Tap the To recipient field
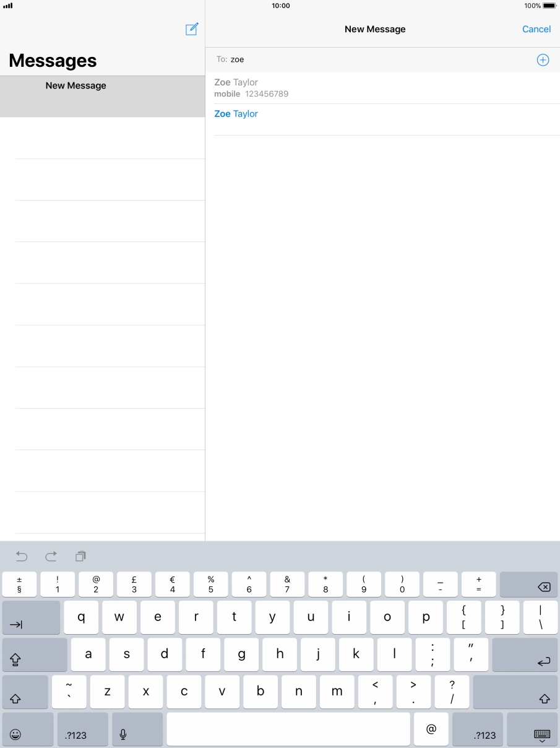 coord(377,60)
